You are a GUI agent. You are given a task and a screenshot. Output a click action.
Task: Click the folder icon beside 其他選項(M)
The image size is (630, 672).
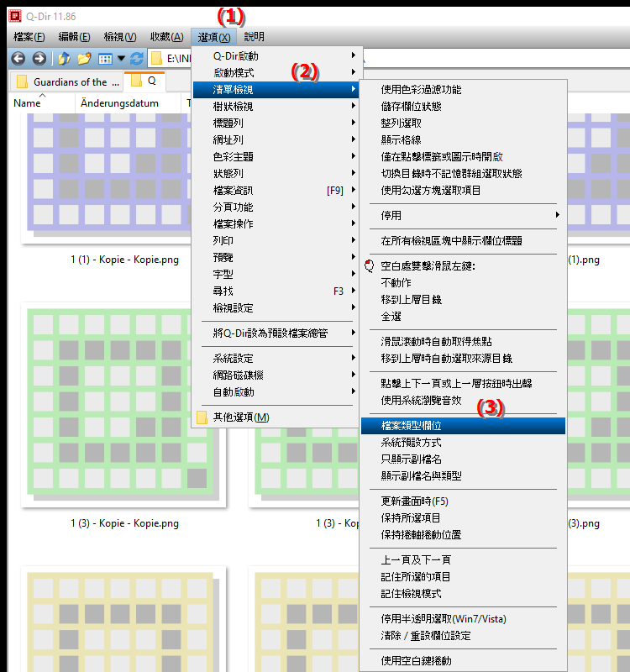pyautogui.click(x=202, y=417)
